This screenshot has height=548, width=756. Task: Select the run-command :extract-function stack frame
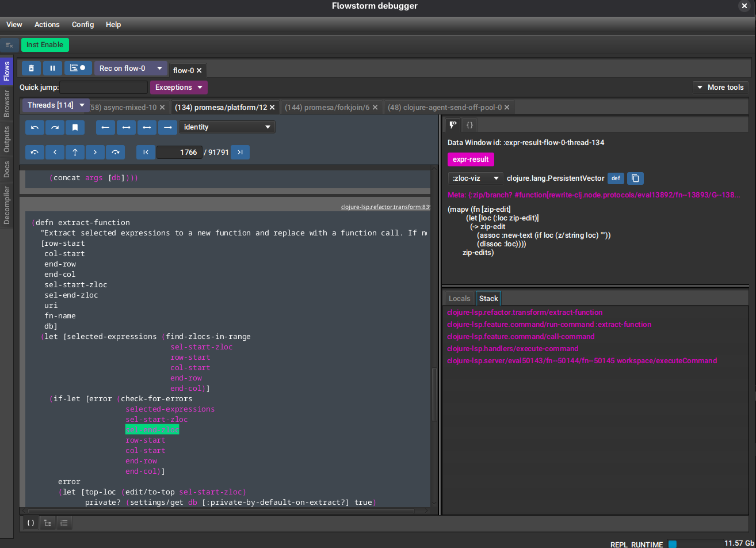pyautogui.click(x=549, y=324)
